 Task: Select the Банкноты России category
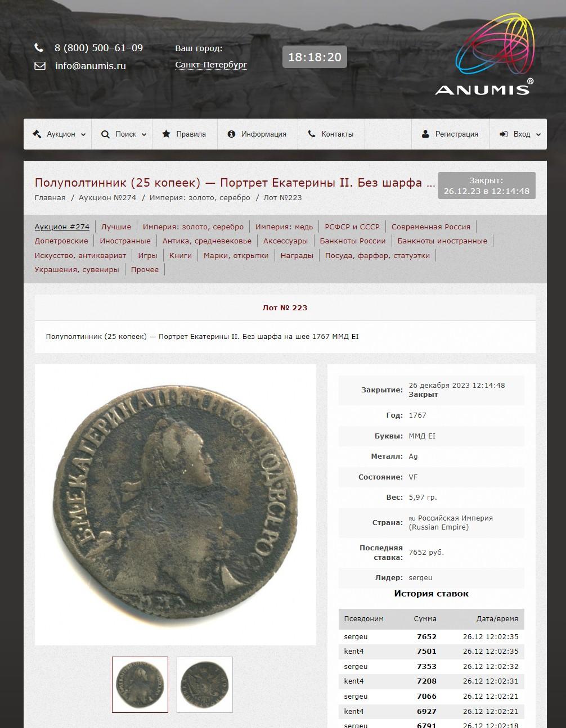(353, 241)
